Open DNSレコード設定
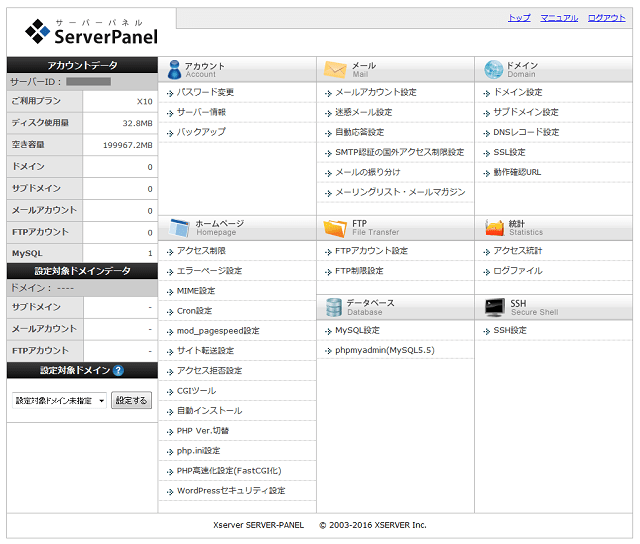This screenshot has height=544, width=640. pos(526,132)
